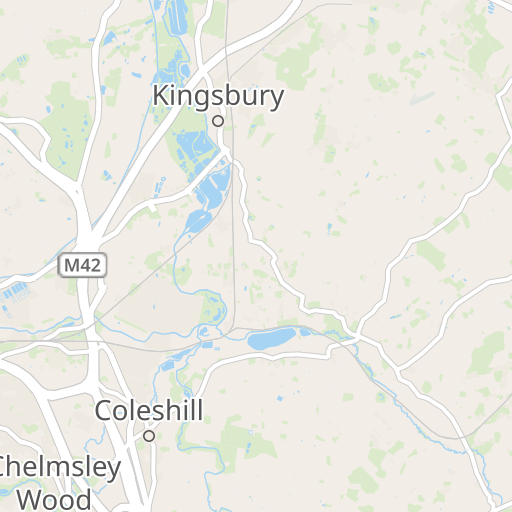Click the Chelmsley Wood place label
Screen dimensions: 512x512
click(56, 483)
